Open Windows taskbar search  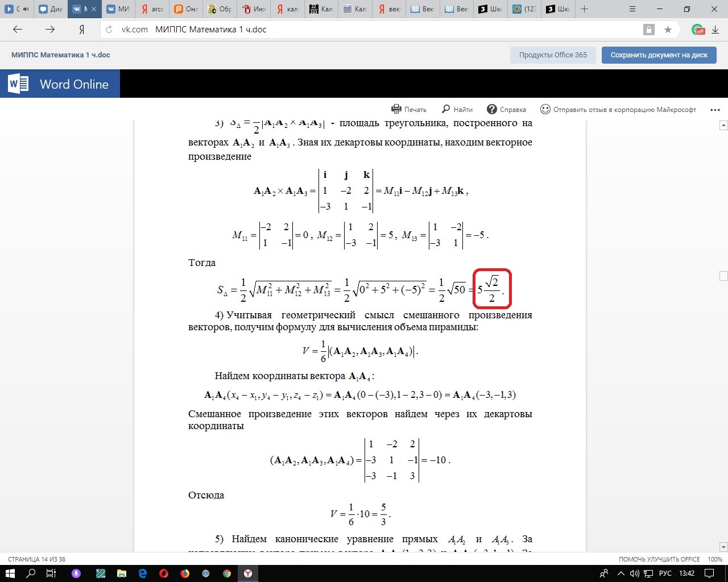pyautogui.click(x=31, y=573)
